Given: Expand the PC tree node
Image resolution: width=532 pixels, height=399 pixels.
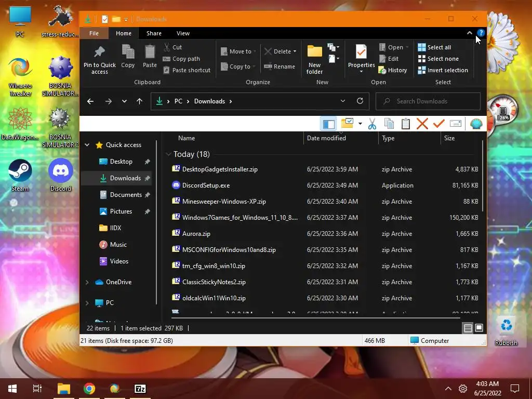Looking at the screenshot, I should tap(87, 303).
